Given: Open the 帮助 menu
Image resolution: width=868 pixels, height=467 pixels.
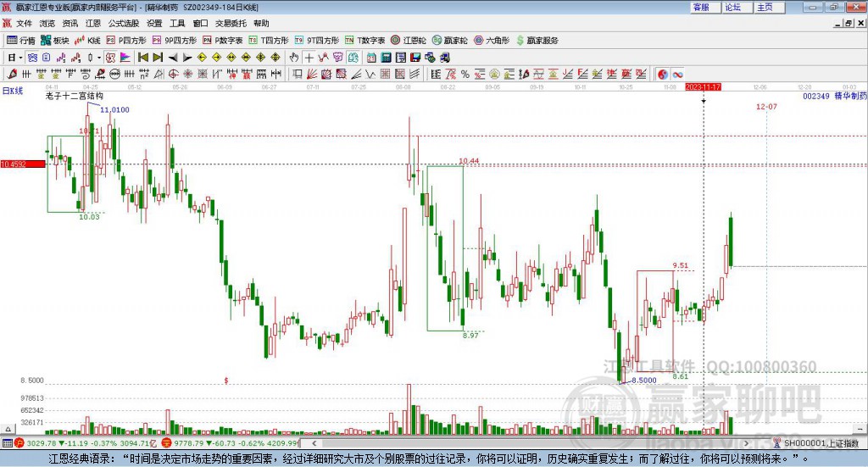Looking at the screenshot, I should coord(261,23).
